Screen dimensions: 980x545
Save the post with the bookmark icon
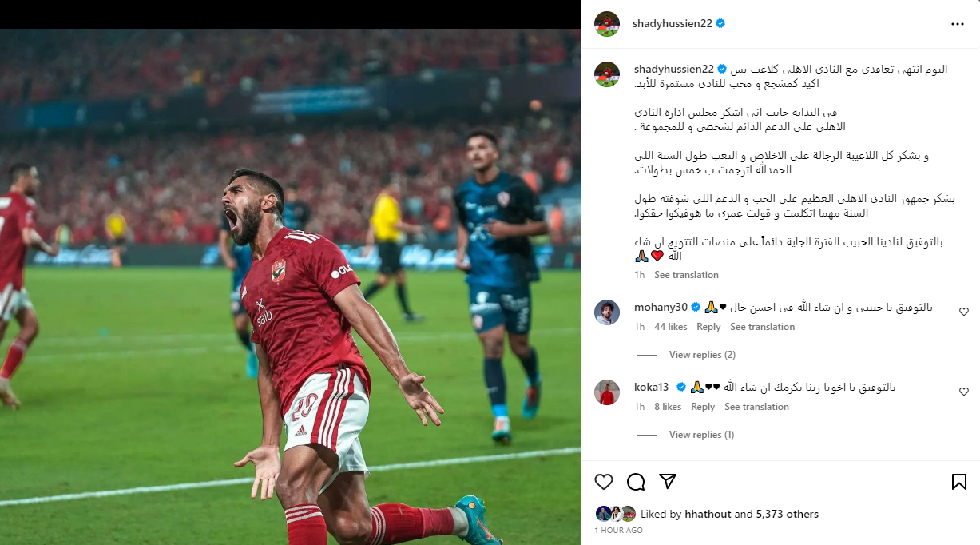coord(959,482)
